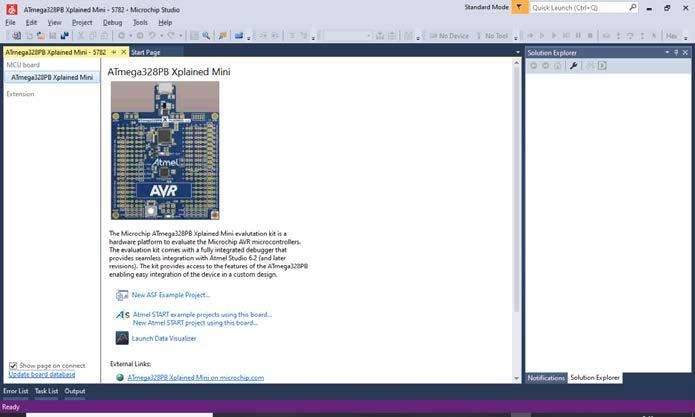Pin the ATmega328PB Xplained Mini tab
This screenshot has width=695, height=417.
point(114,52)
